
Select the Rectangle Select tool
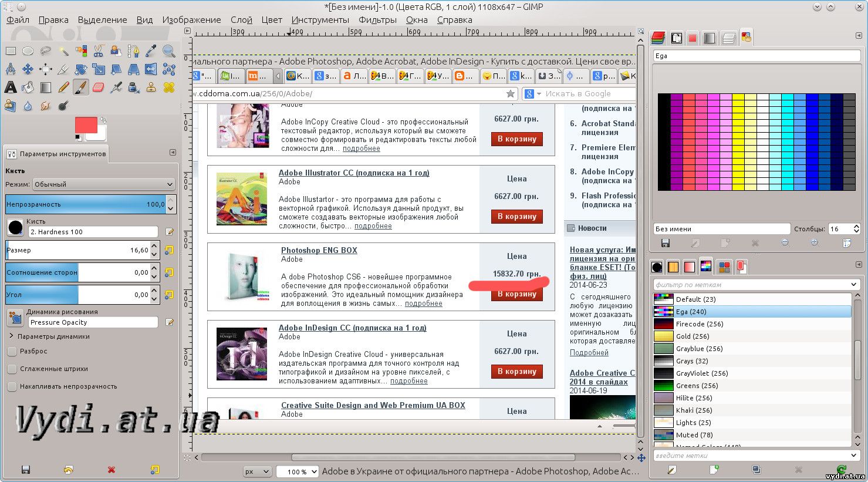point(11,51)
